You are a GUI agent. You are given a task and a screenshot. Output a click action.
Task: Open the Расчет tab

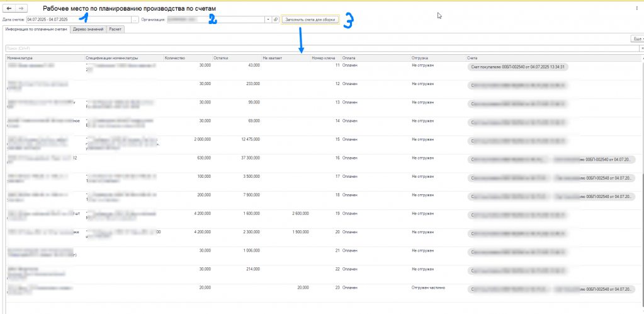pyautogui.click(x=115, y=29)
